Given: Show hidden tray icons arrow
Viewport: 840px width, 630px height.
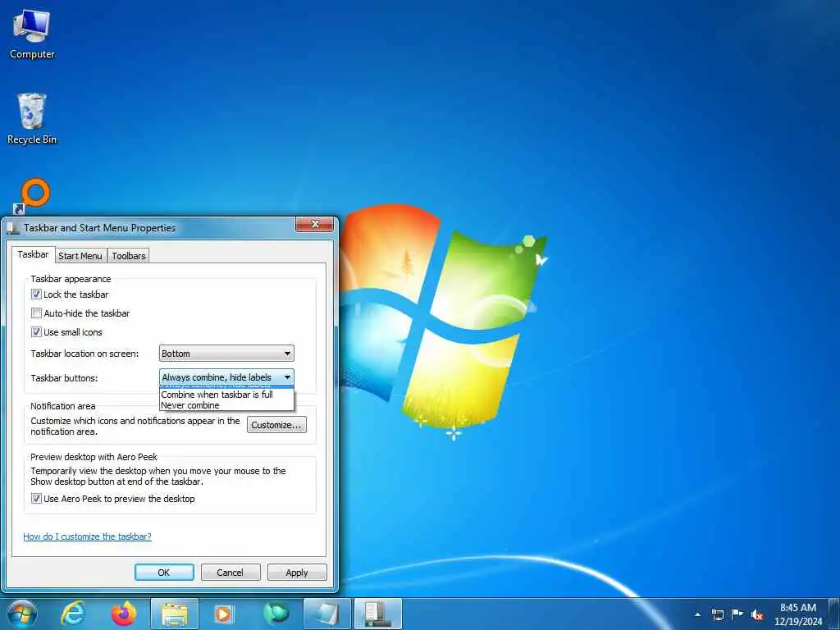Looking at the screenshot, I should (x=697, y=614).
